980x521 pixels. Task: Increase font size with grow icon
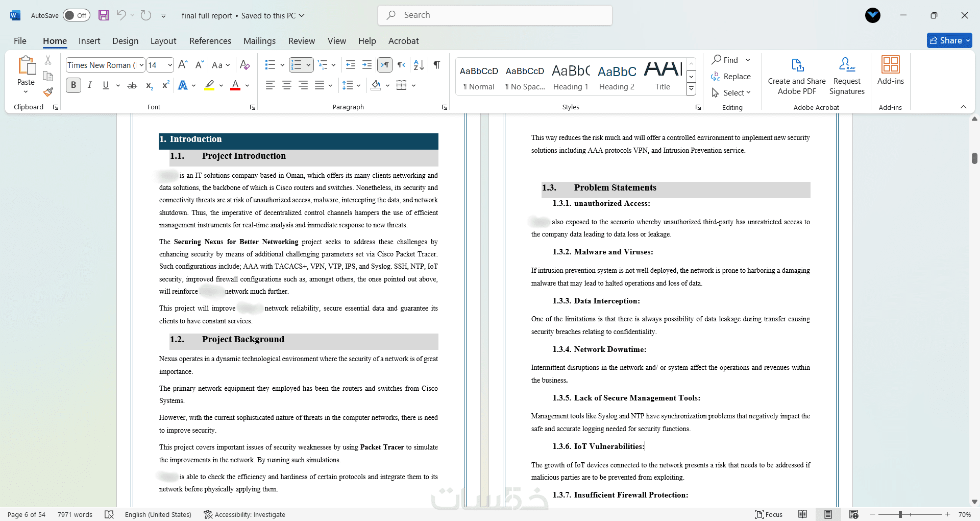point(183,65)
